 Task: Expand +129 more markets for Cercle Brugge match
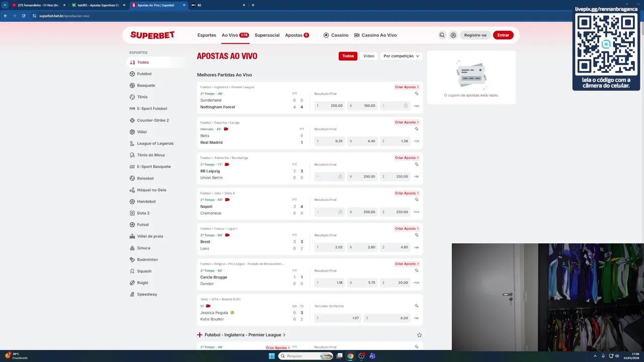click(x=416, y=283)
